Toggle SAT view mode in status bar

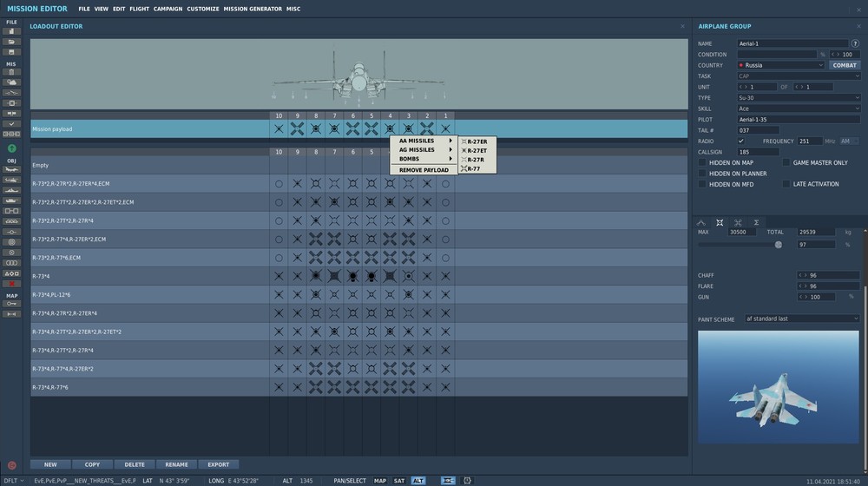(399, 481)
